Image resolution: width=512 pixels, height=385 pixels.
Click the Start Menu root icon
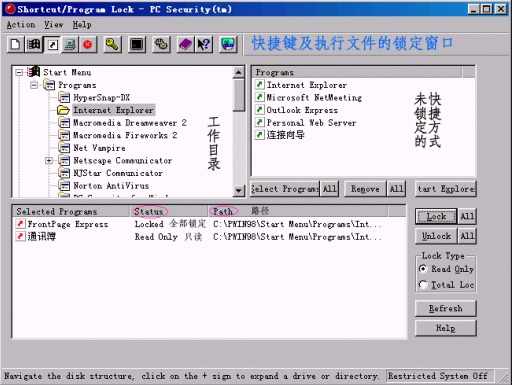34,72
